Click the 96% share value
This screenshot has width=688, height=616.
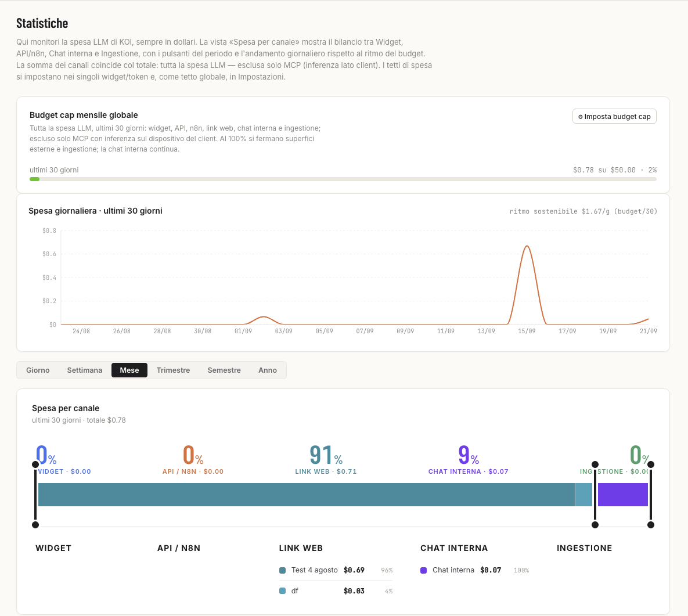click(387, 570)
